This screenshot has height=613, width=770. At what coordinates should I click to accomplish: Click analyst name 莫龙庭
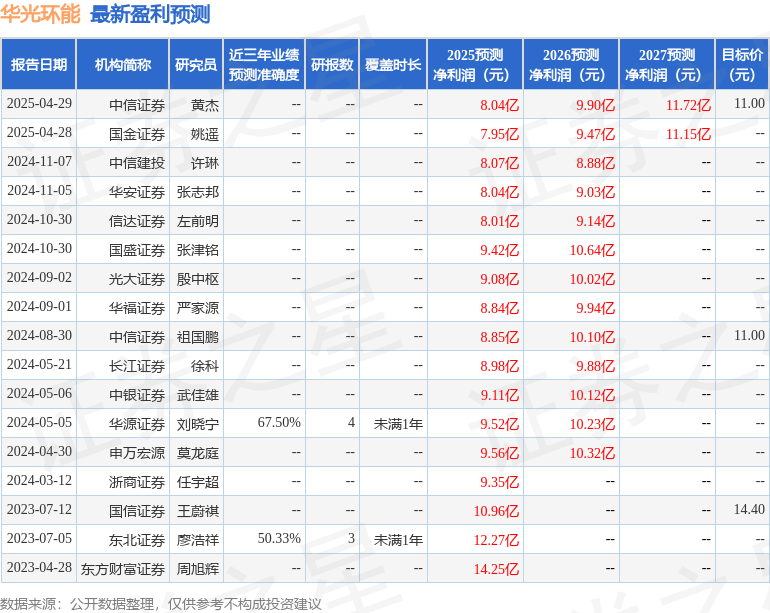(x=198, y=453)
